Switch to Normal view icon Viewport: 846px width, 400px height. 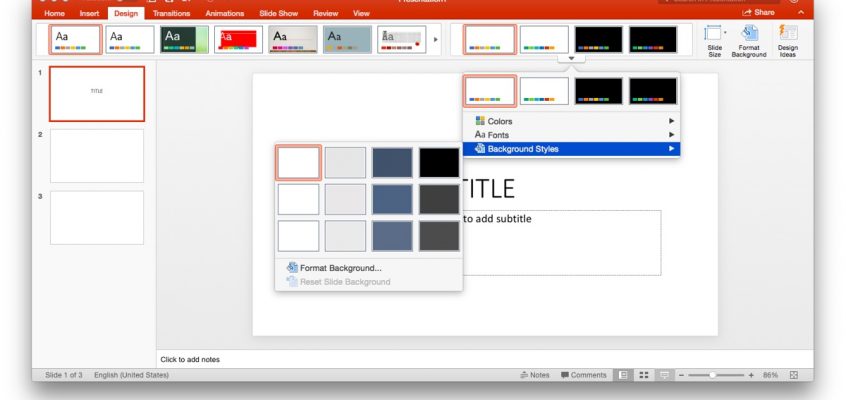(623, 375)
